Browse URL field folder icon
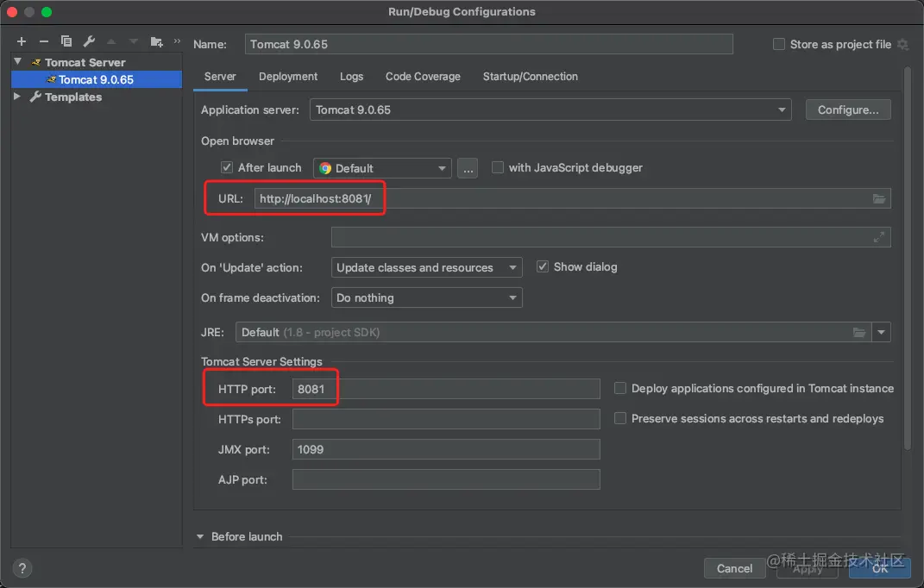924x588 pixels. 878,198
